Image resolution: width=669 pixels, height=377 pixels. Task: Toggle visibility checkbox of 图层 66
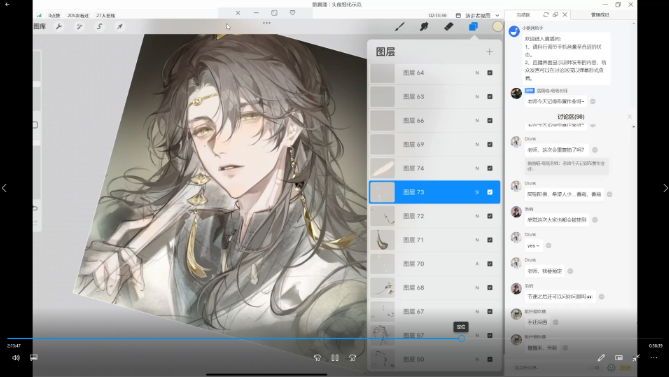[490, 121]
